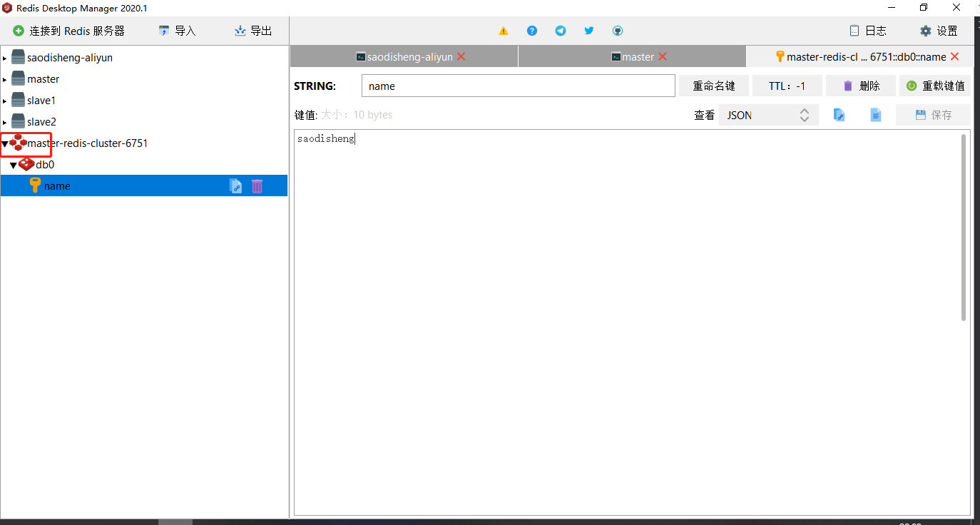The image size is (980, 525).
Task: Click Delete (删除) key button
Action: tap(861, 86)
